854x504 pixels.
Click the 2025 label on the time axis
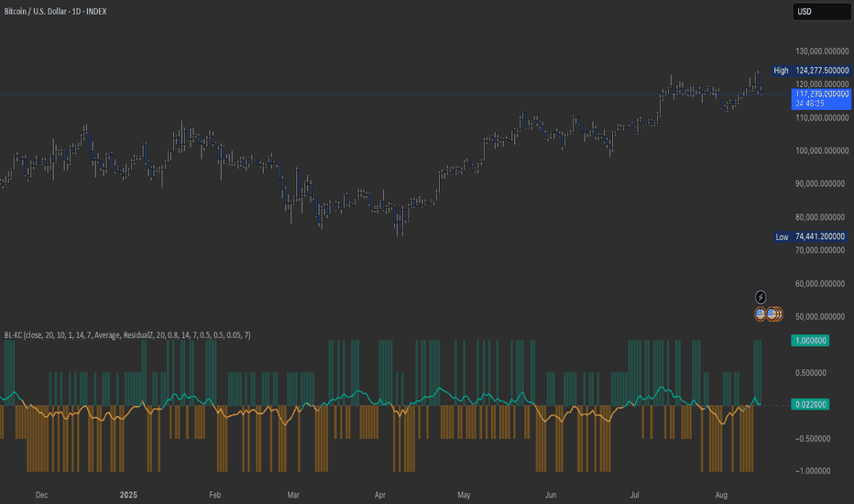[128, 495]
